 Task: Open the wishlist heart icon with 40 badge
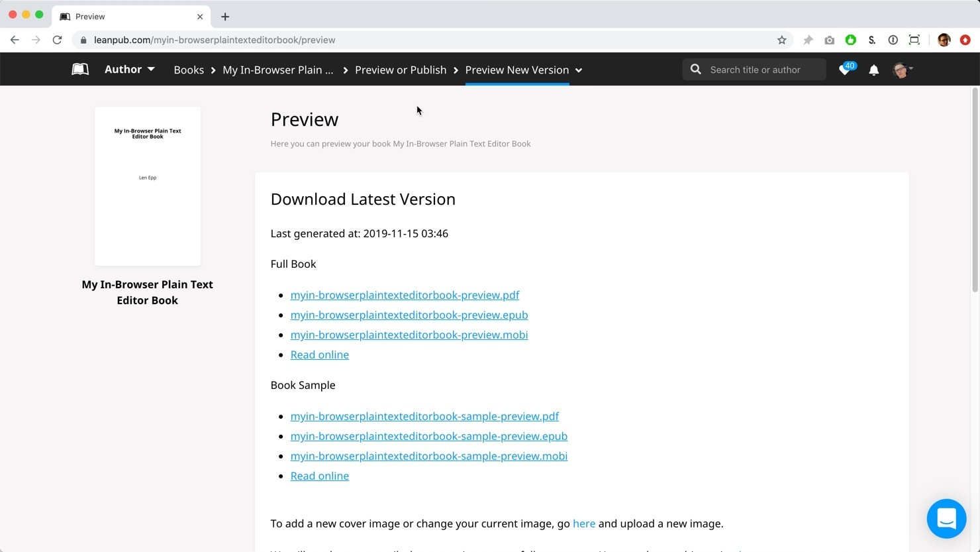846,70
